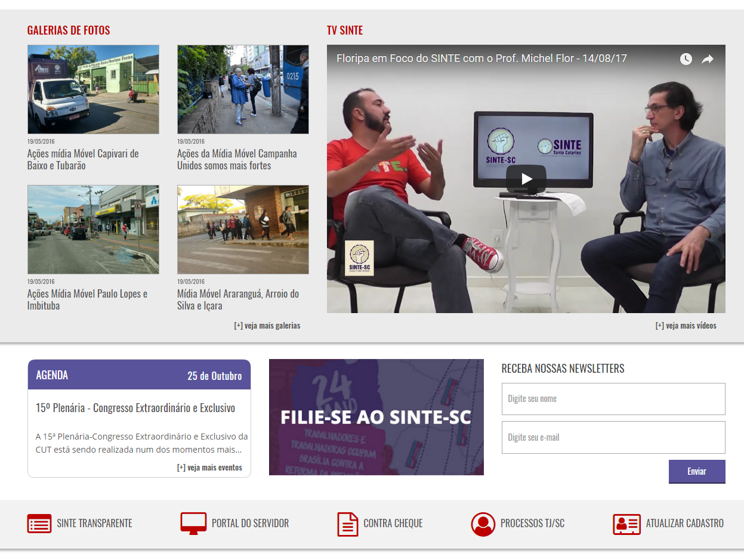This screenshot has height=560, width=744.
Task: Open Ações mídia Móvel Capivari title link
Action: click(83, 160)
